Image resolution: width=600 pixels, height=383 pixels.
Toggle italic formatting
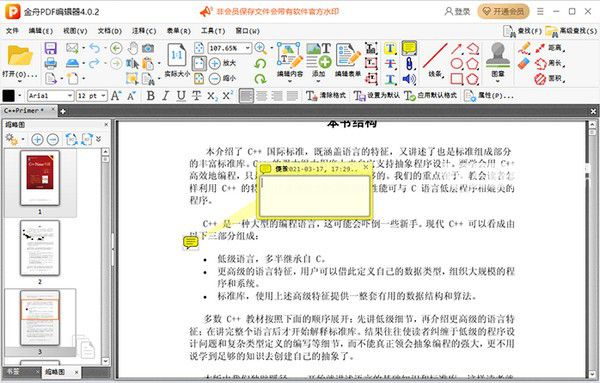165,96
